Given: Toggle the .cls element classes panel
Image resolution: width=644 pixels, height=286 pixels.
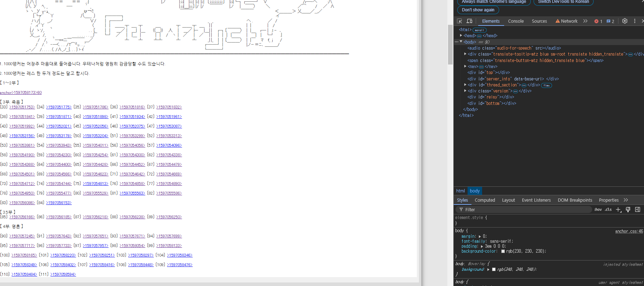Looking at the screenshot, I should click(x=608, y=210).
